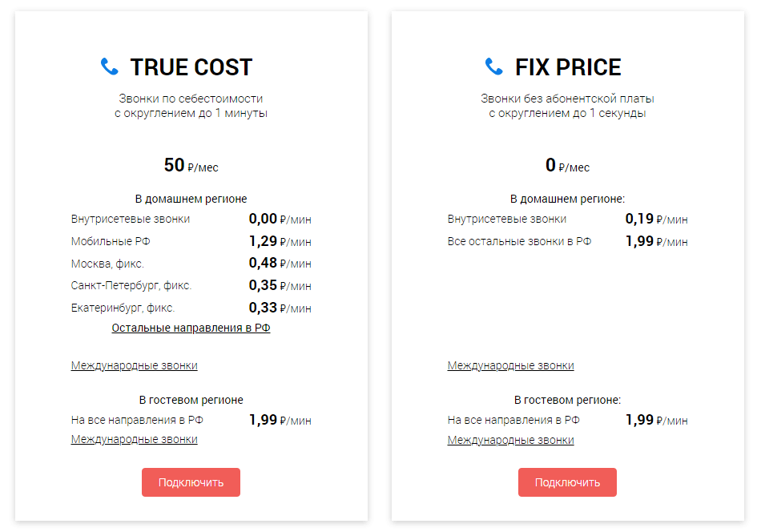Select the TRUE COST tariff heading
The height and width of the screenshot is (532, 757).
tap(191, 67)
